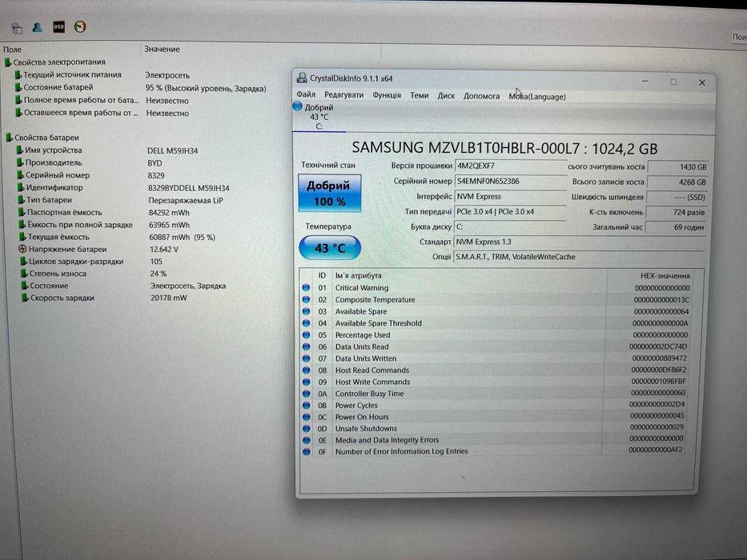Select the Имя устройства row in AIDA64
This screenshot has width=747, height=560.
click(107, 150)
